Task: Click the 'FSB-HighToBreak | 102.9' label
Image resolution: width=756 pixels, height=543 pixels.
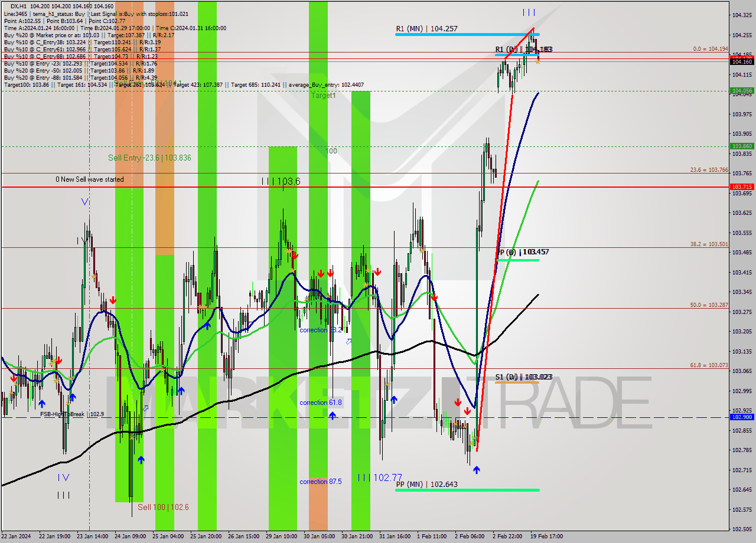Action: pyautogui.click(x=72, y=414)
